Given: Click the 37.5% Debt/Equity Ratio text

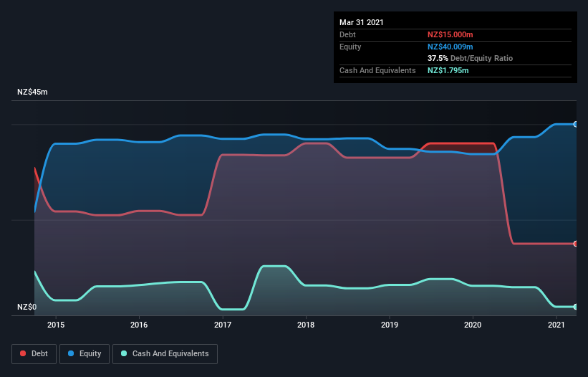Looking at the screenshot, I should tap(471, 59).
